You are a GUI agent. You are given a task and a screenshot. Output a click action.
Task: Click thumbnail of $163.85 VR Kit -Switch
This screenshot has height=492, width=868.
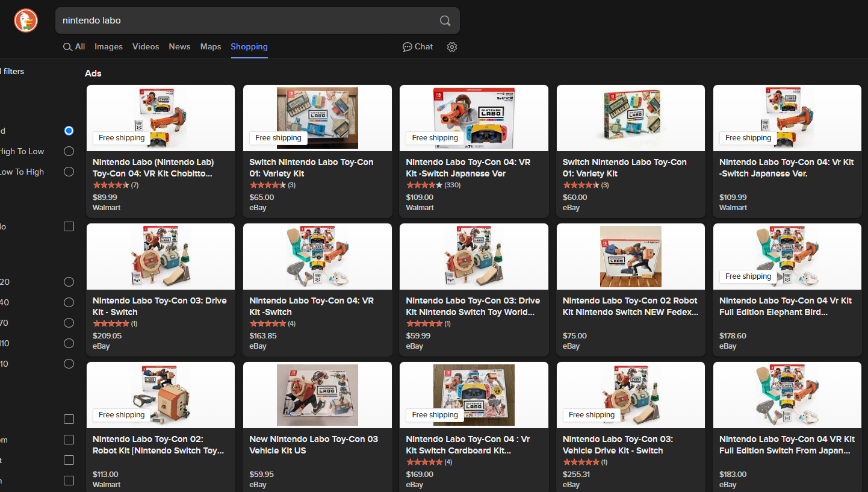317,257
